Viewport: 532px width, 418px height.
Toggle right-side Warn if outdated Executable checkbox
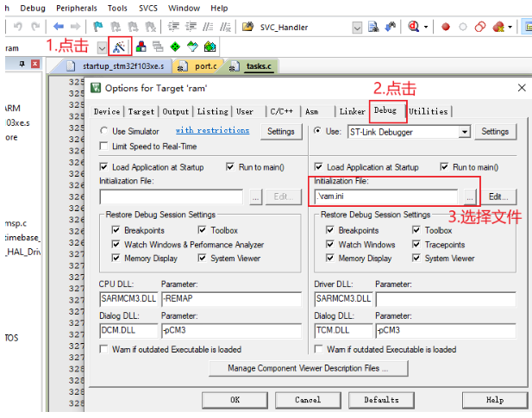pos(318,349)
